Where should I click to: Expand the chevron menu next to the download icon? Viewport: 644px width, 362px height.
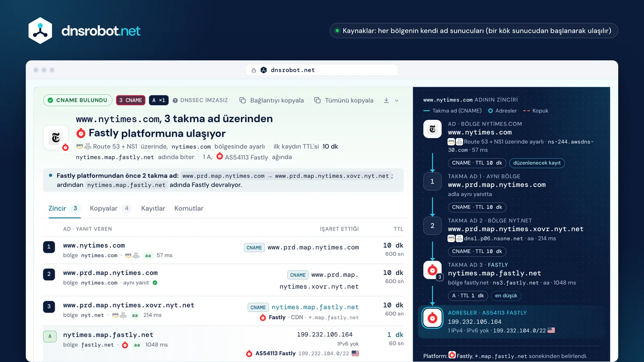pyautogui.click(x=396, y=100)
